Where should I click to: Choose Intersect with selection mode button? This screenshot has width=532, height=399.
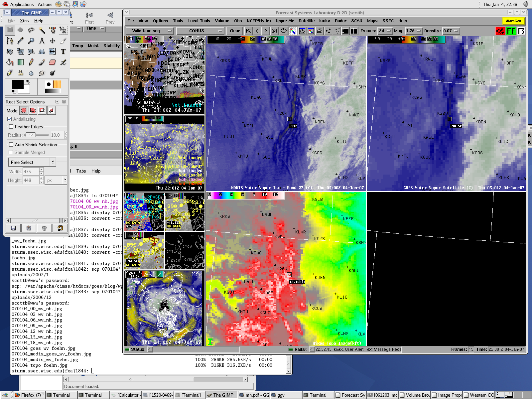(x=52, y=110)
